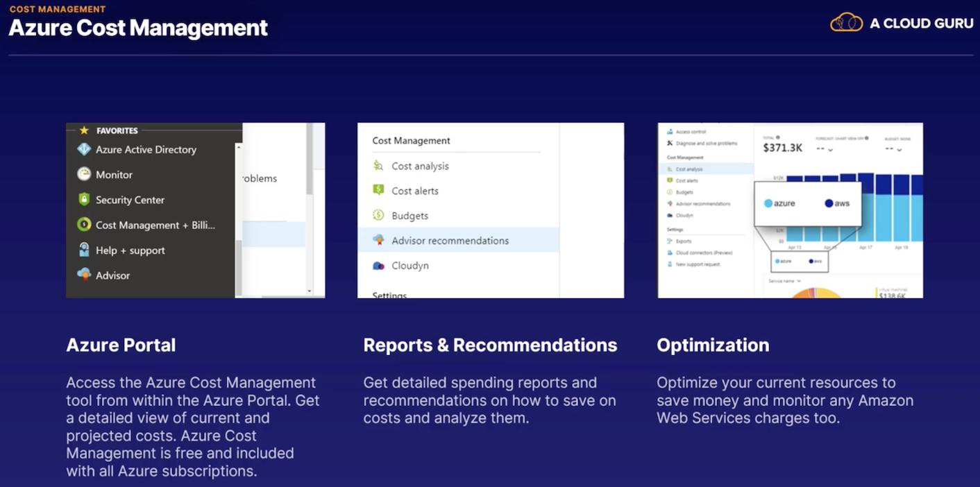Click the scroll-down arrow of the favorites scrollbar

coord(310,291)
